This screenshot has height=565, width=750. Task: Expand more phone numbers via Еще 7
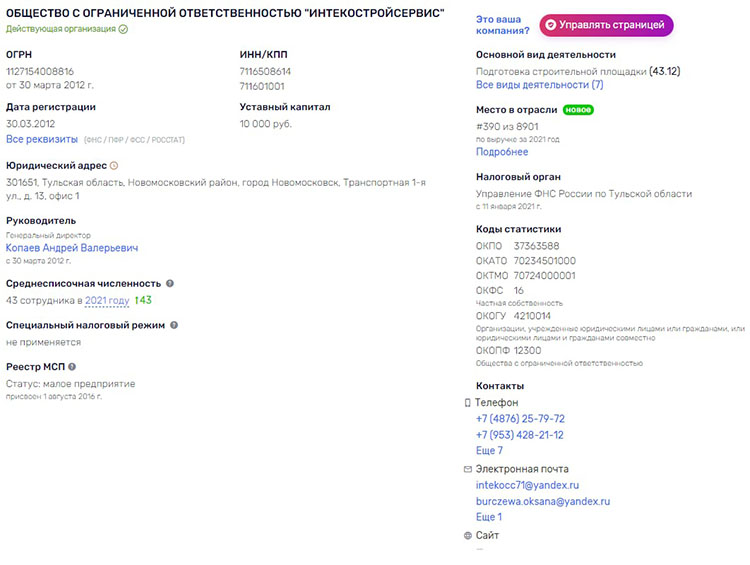pos(489,451)
